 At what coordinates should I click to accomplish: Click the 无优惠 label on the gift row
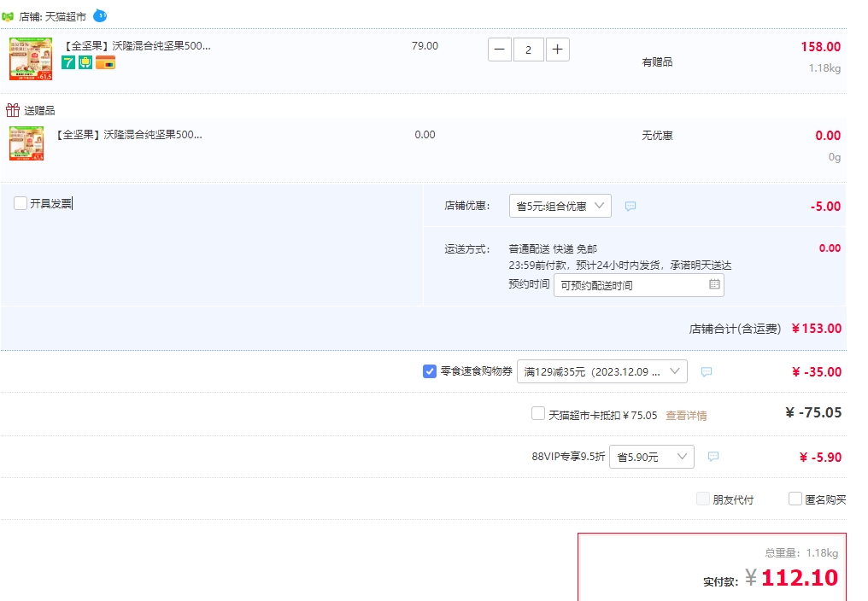(657, 136)
